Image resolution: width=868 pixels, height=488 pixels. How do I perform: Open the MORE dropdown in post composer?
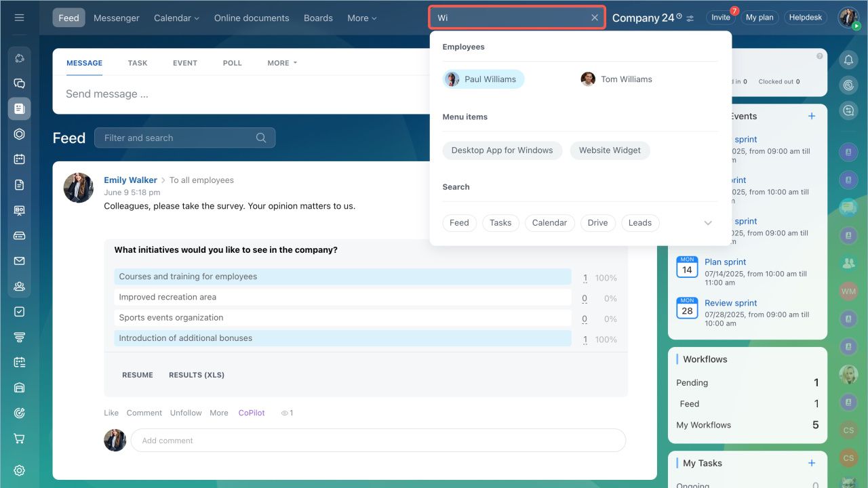tap(282, 63)
